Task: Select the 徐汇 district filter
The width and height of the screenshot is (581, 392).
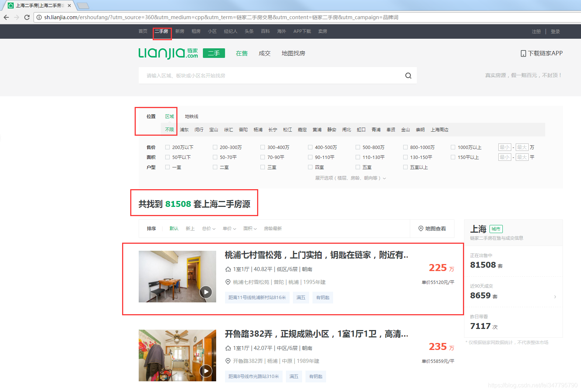Action: [x=228, y=130]
